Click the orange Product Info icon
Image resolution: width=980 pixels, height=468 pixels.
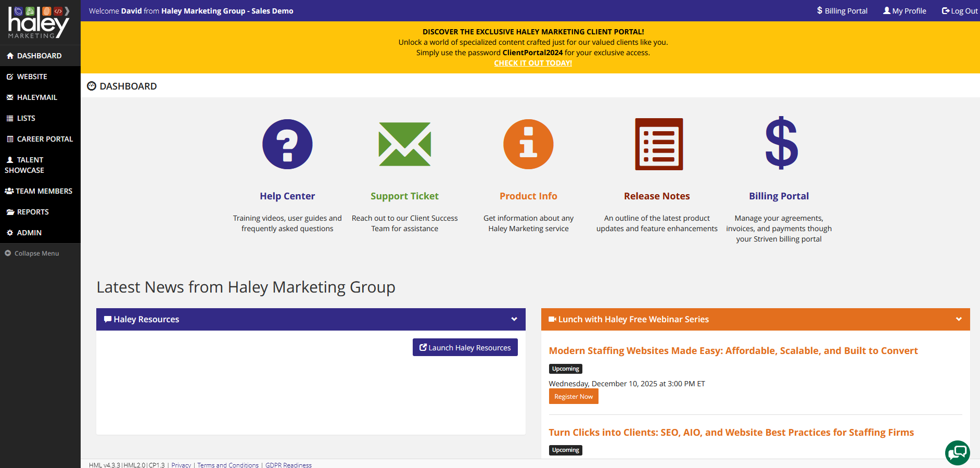point(528,144)
